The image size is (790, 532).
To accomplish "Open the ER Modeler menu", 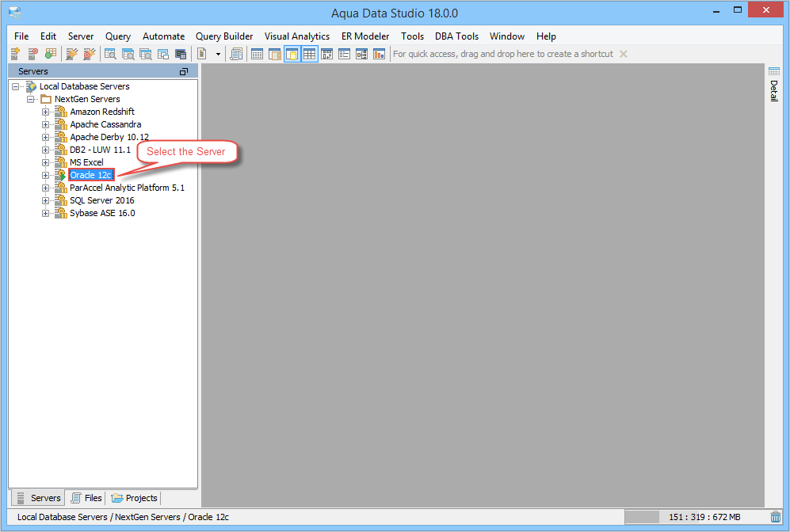I will [x=365, y=36].
